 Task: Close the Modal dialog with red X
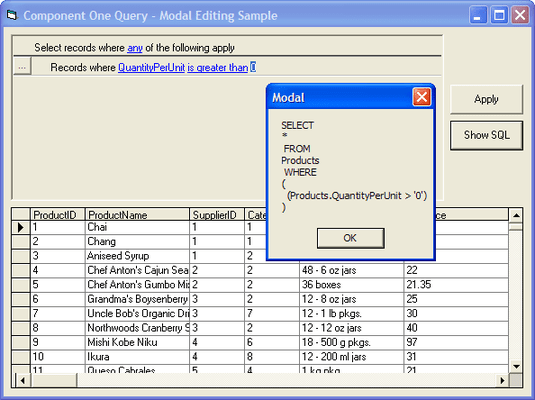(x=422, y=97)
